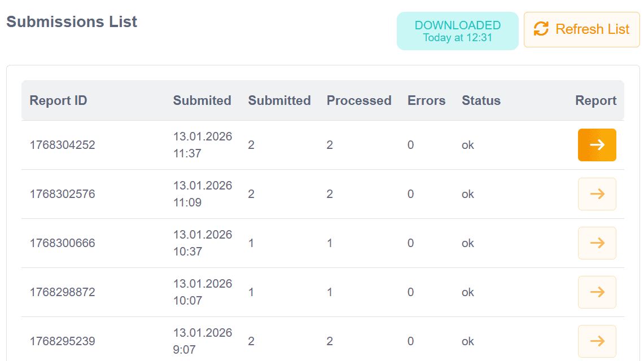View report arrow for submission 1768300666
This screenshot has width=644, height=361.
(x=597, y=243)
